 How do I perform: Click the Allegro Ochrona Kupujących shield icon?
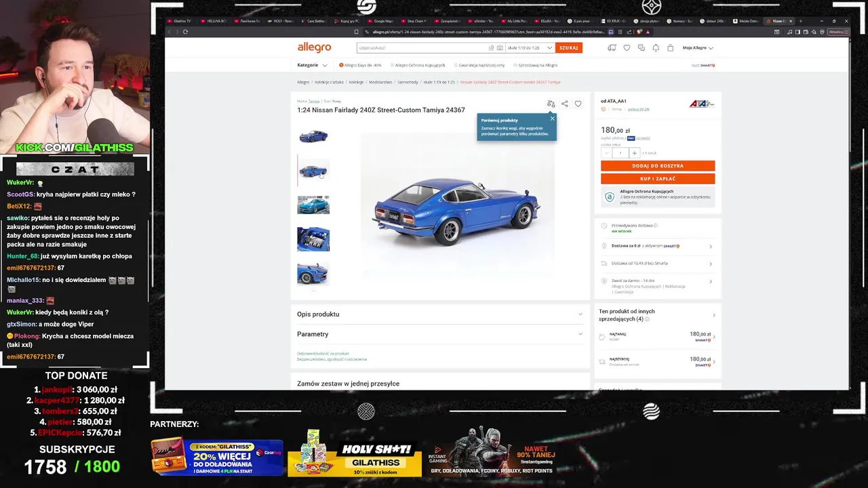coord(610,197)
